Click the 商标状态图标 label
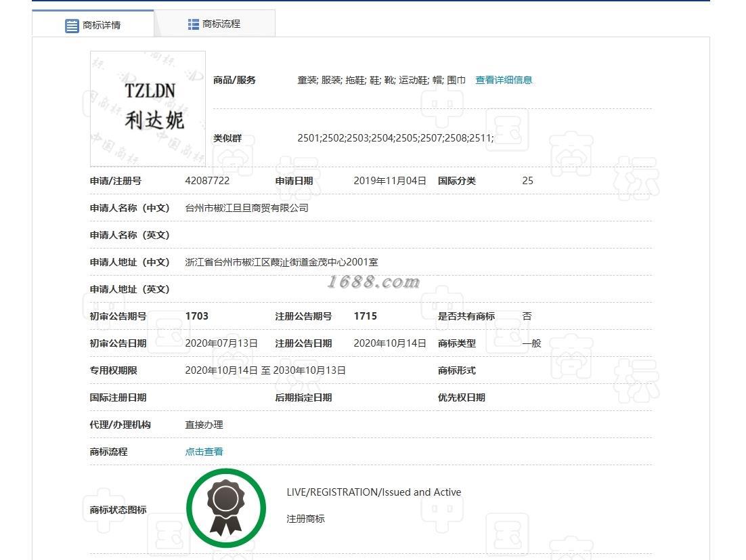The height and width of the screenshot is (560, 746). (x=118, y=510)
